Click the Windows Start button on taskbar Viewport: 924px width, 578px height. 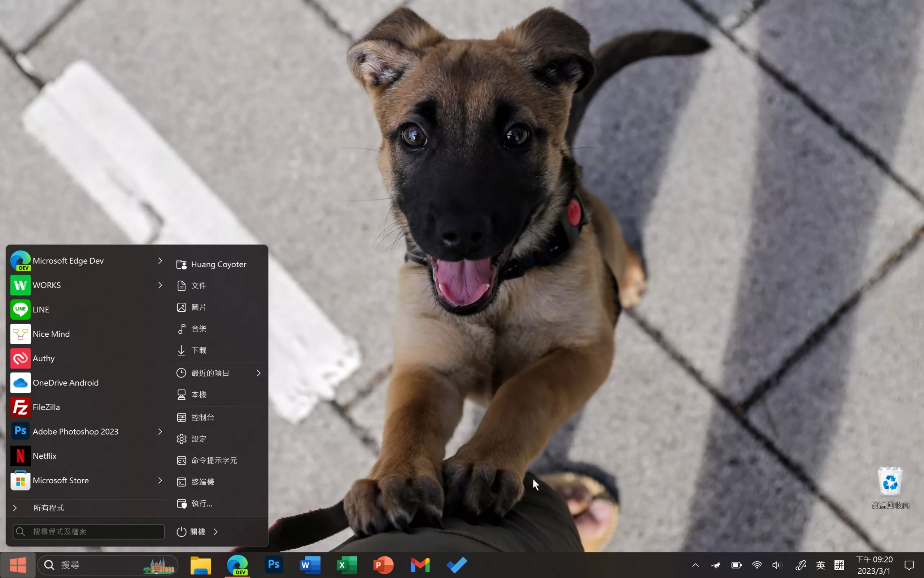pos(18,565)
